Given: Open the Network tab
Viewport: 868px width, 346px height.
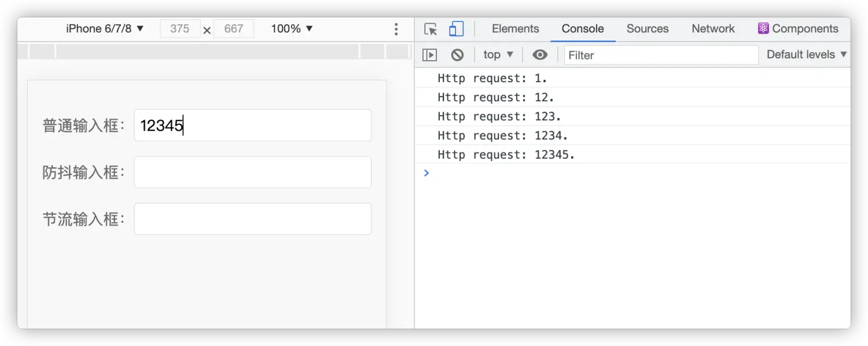Looking at the screenshot, I should (x=713, y=29).
